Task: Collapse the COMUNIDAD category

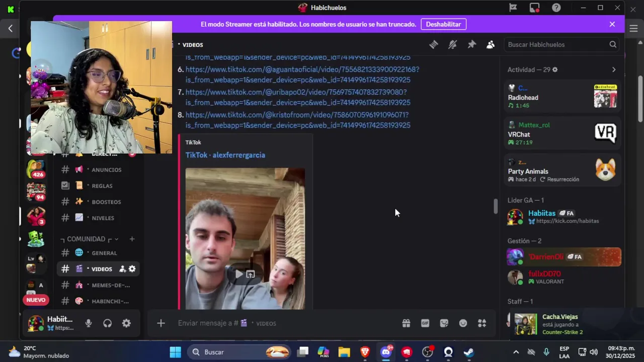Action: (x=89, y=239)
